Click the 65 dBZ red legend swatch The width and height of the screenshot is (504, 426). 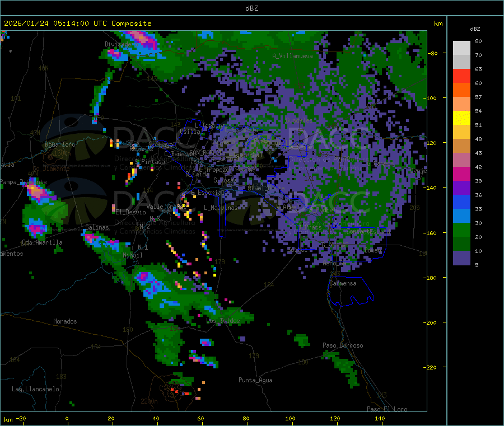click(x=461, y=76)
